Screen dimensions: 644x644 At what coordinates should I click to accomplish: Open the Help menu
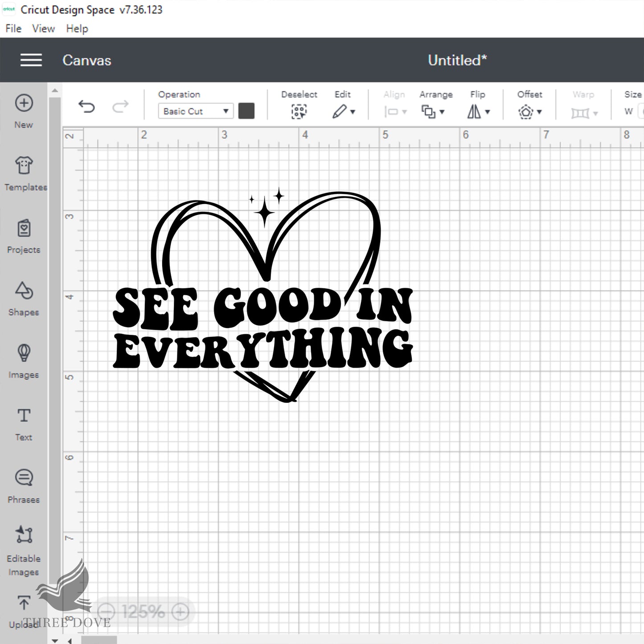pos(77,29)
